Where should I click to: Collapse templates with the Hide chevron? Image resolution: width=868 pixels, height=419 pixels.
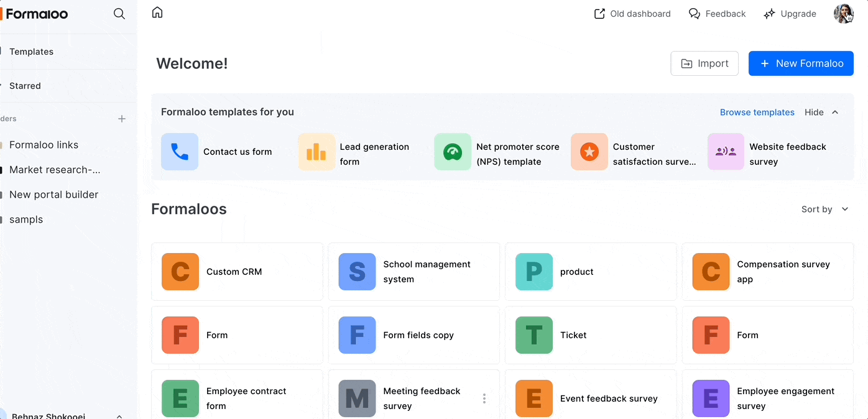835,113
